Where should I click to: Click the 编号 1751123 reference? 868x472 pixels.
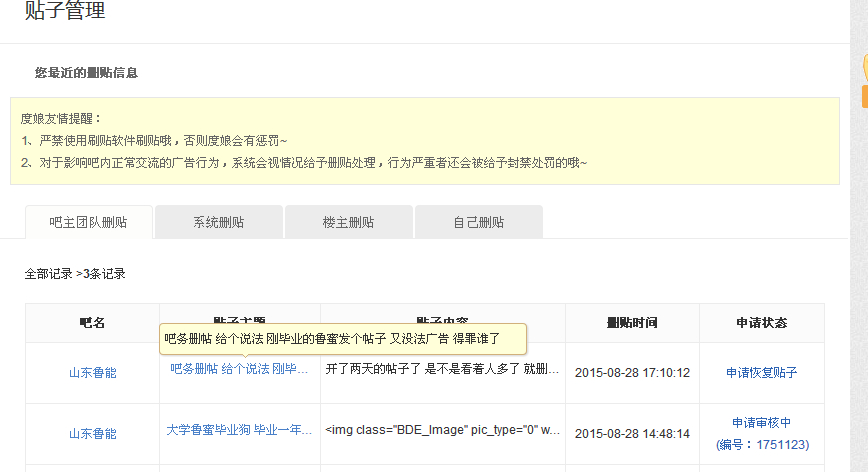(762, 445)
